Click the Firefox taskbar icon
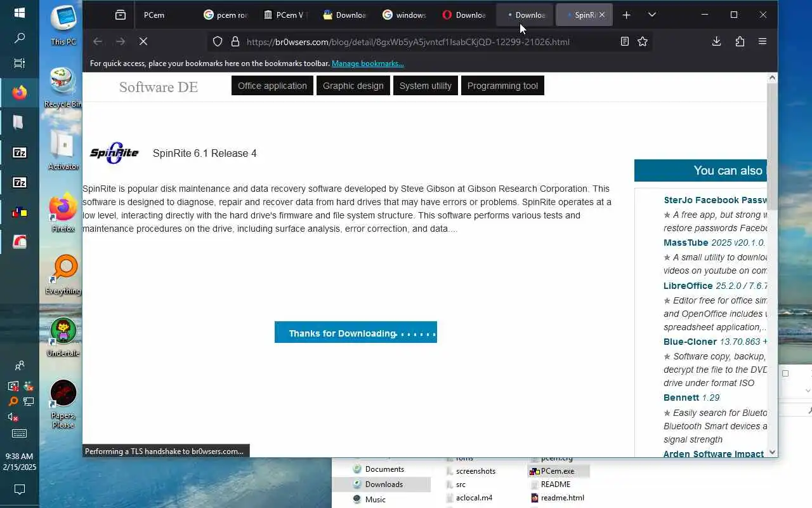812x508 pixels. (x=20, y=93)
